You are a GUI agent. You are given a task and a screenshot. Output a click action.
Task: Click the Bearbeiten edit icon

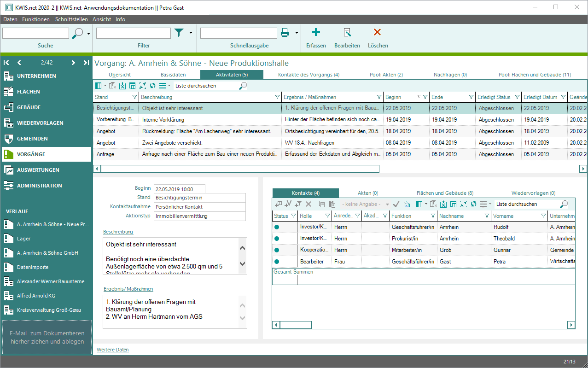click(x=347, y=32)
